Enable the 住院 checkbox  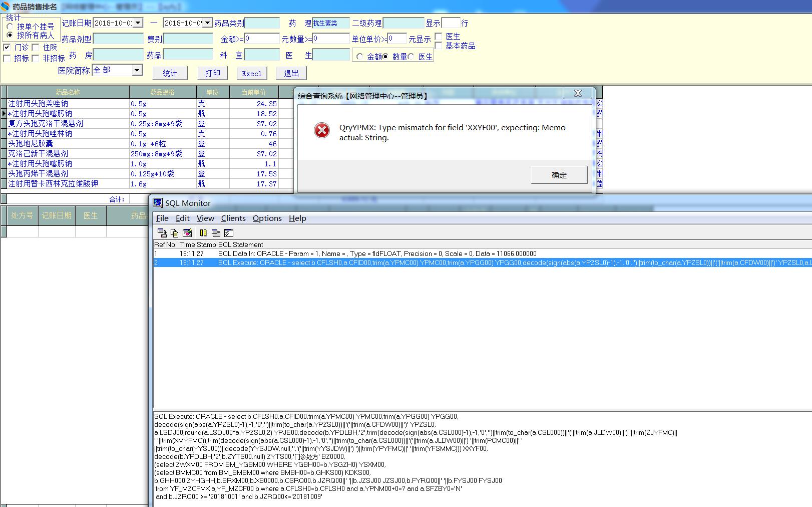pyautogui.click(x=36, y=47)
